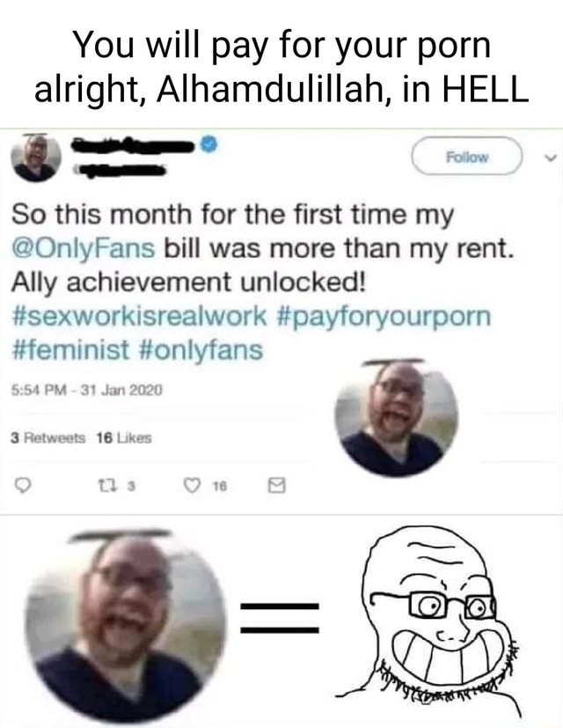
Task: Open the @OnlyFans mention link
Action: [84, 249]
